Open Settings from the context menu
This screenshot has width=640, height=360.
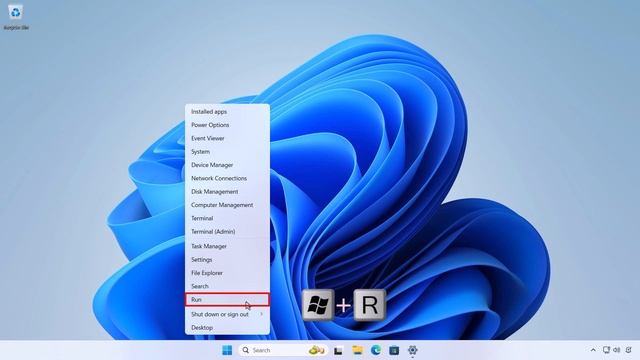pos(227,260)
